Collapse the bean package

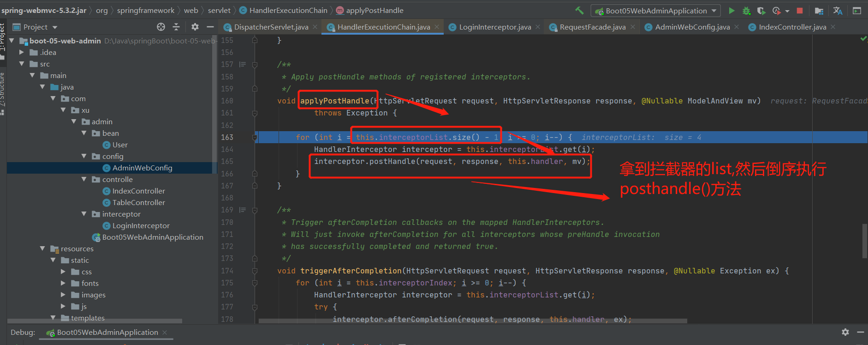(x=84, y=133)
